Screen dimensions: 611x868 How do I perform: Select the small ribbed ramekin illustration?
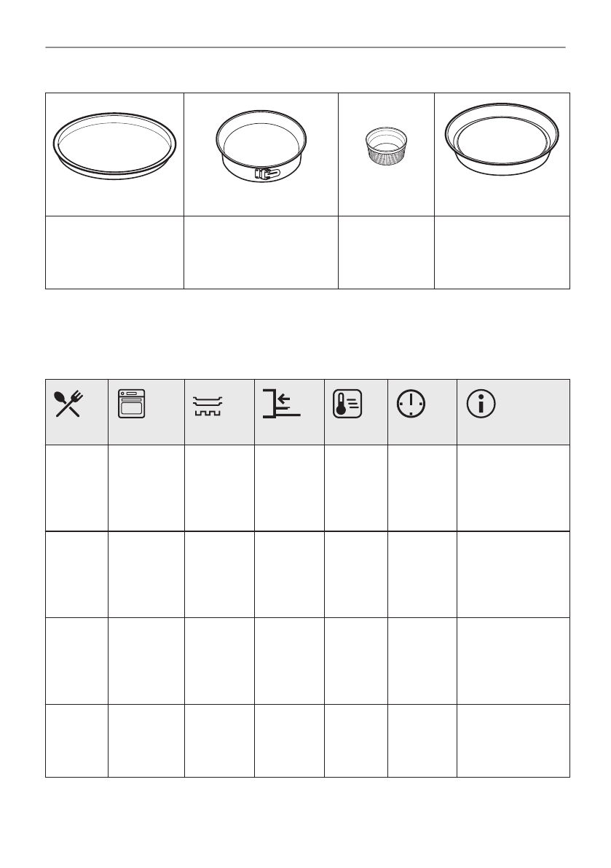tap(386, 145)
